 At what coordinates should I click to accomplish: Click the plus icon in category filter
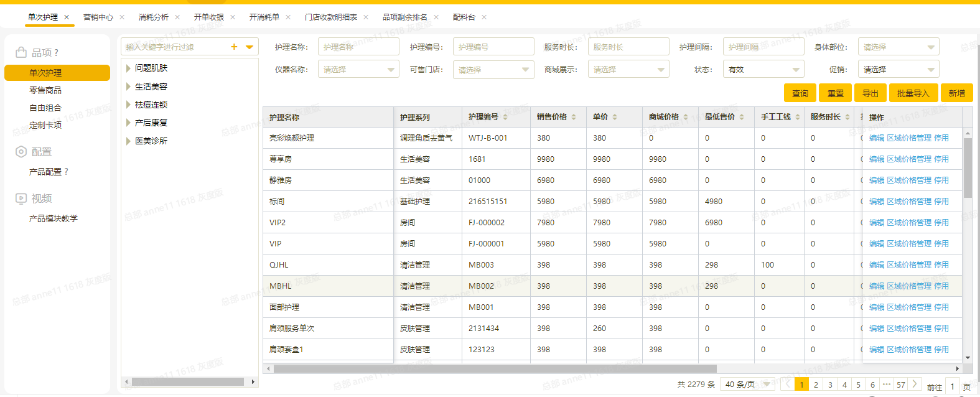234,47
